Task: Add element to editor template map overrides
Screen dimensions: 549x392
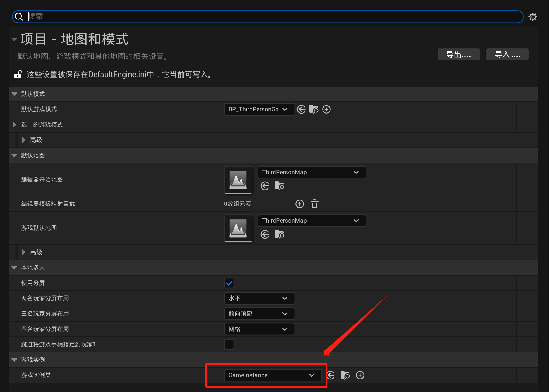Action: [299, 204]
